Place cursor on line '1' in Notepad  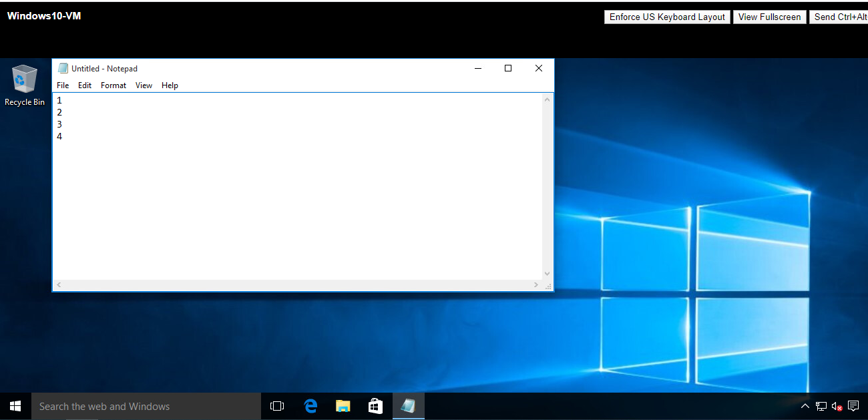pyautogui.click(x=59, y=100)
